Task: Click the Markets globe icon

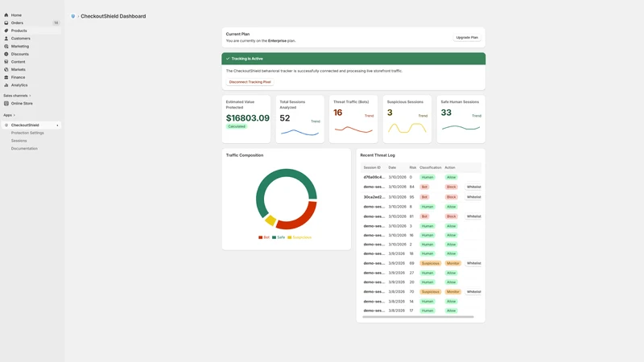Action: point(6,70)
